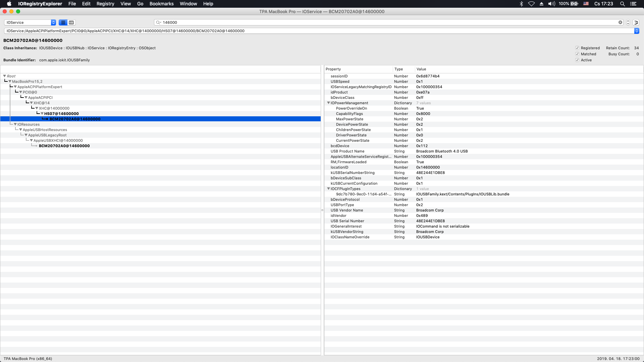Screen dimensions: 644x362
Task: Open the Bookmarks menu
Action: coord(161,4)
